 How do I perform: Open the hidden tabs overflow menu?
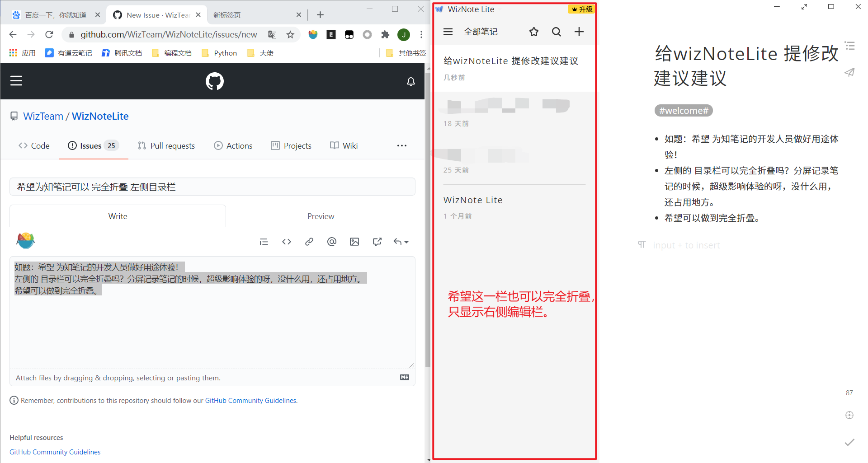401,145
